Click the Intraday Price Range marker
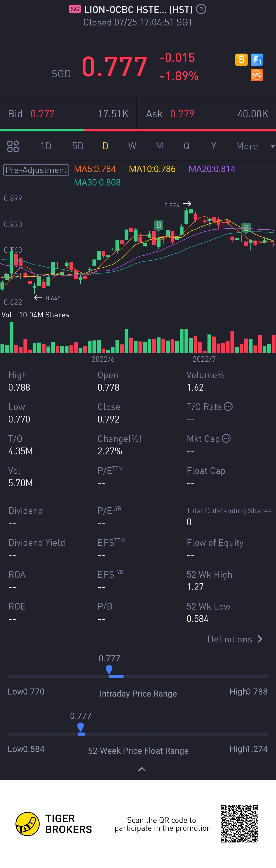Viewport: 276px width, 868px height. [109, 669]
